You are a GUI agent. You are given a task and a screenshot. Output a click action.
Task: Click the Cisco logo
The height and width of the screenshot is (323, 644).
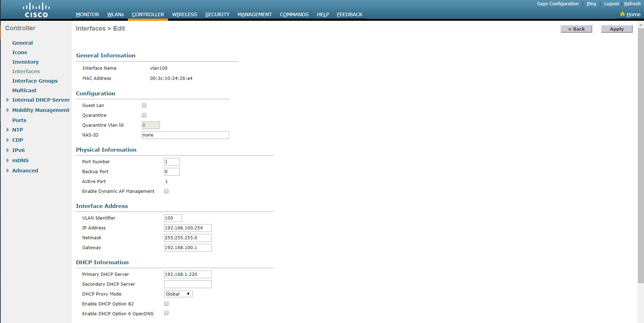pos(36,9)
